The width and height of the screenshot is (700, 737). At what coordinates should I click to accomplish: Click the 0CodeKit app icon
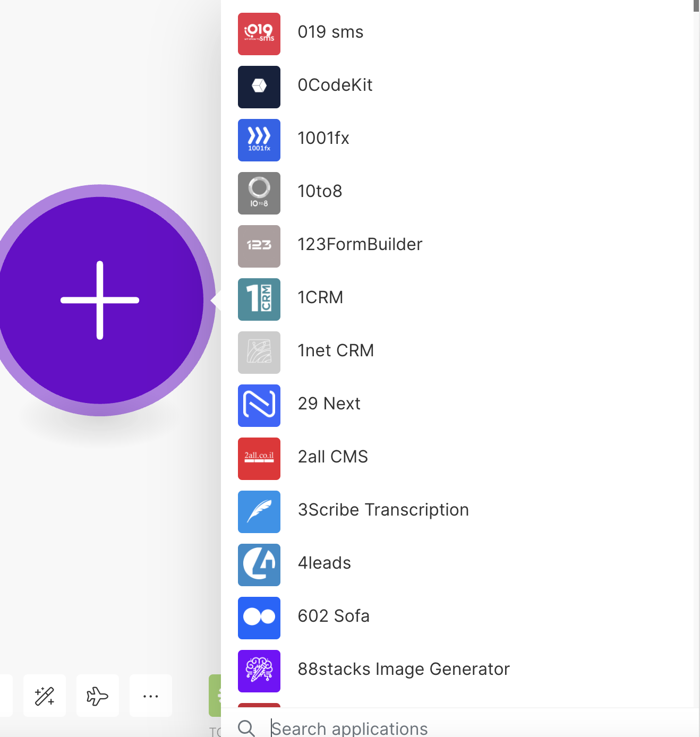click(x=259, y=87)
